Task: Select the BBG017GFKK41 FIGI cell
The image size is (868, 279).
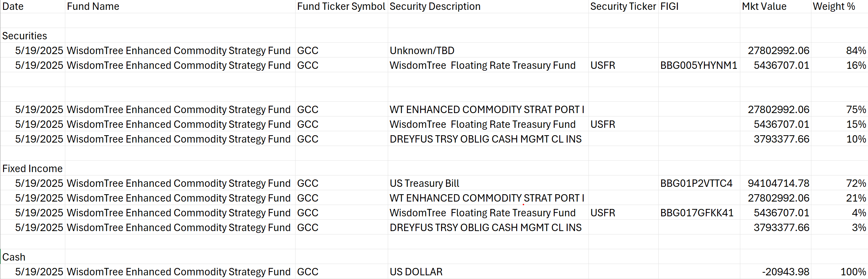Action: pyautogui.click(x=699, y=212)
